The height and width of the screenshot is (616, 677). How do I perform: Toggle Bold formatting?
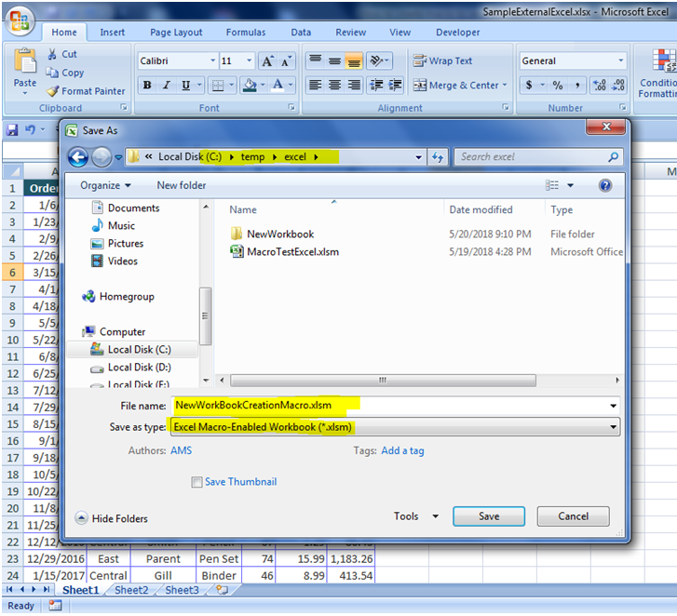click(147, 85)
